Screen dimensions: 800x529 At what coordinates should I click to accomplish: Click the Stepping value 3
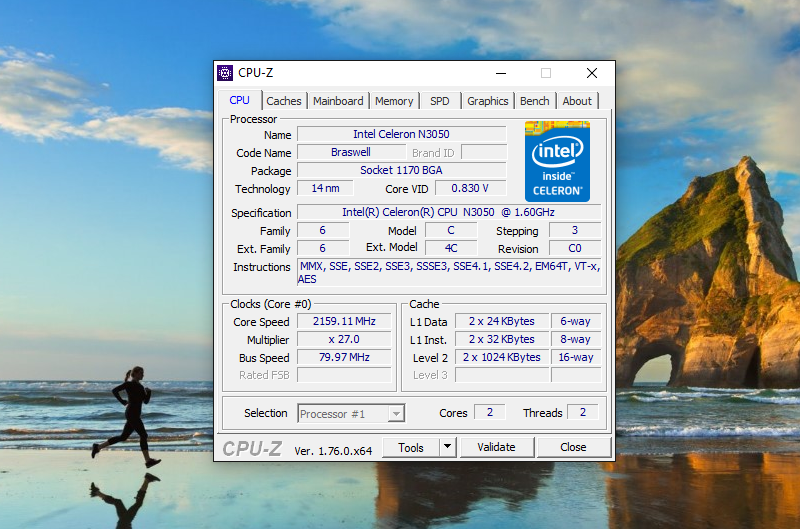(575, 231)
